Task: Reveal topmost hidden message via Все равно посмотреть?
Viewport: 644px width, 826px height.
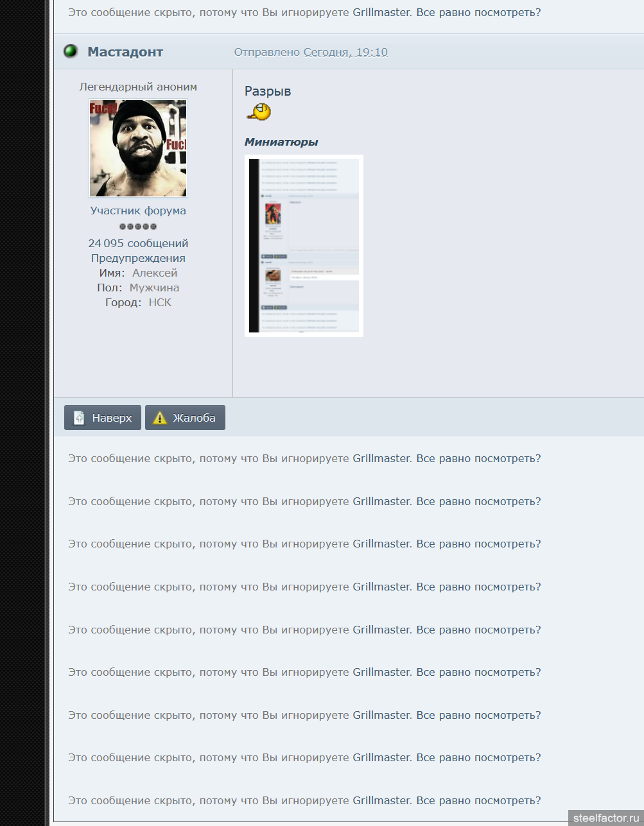Action: pos(478,12)
